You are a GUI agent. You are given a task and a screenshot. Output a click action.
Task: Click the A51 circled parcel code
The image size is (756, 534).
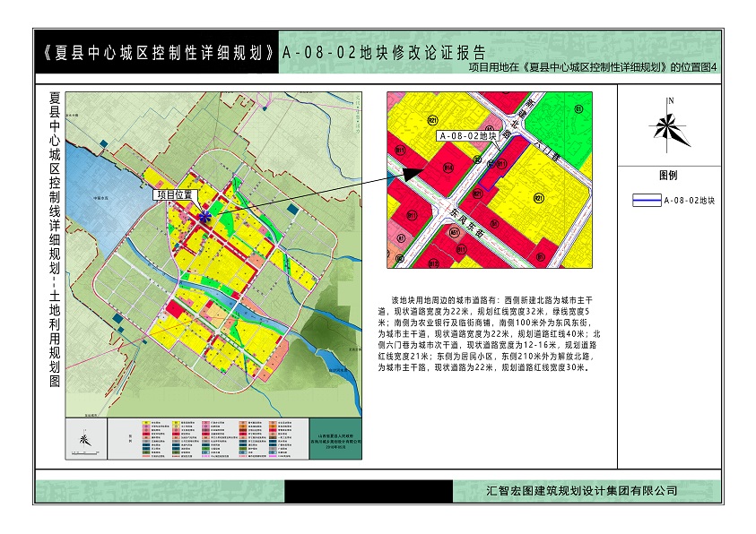point(454,233)
